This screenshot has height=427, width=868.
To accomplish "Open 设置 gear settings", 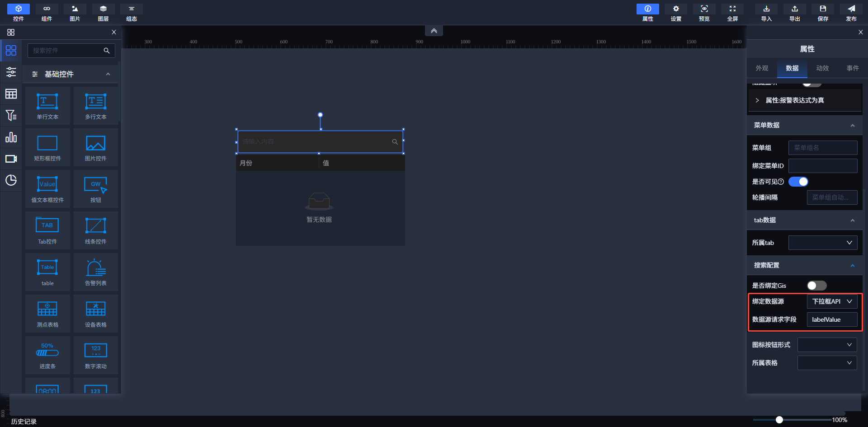I will [676, 13].
